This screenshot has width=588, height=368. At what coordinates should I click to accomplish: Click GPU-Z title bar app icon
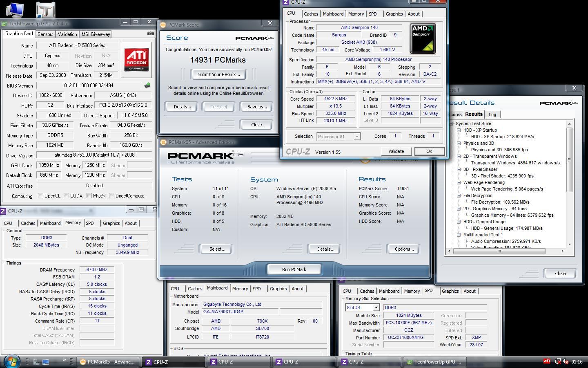point(4,24)
